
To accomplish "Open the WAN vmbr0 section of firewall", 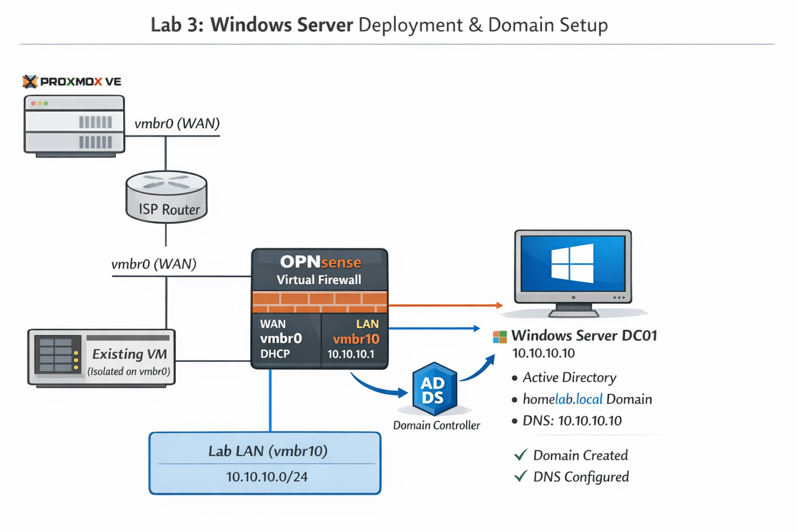I will (x=285, y=339).
